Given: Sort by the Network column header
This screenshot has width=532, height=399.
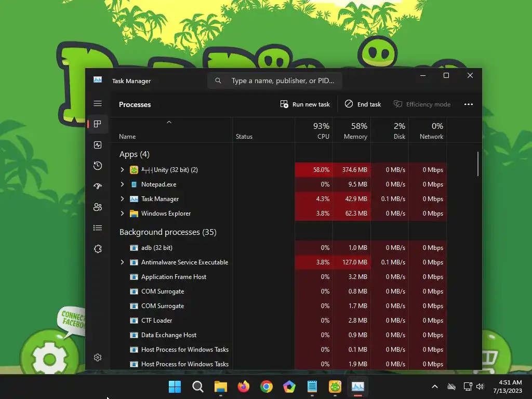Looking at the screenshot, I should click(x=428, y=130).
